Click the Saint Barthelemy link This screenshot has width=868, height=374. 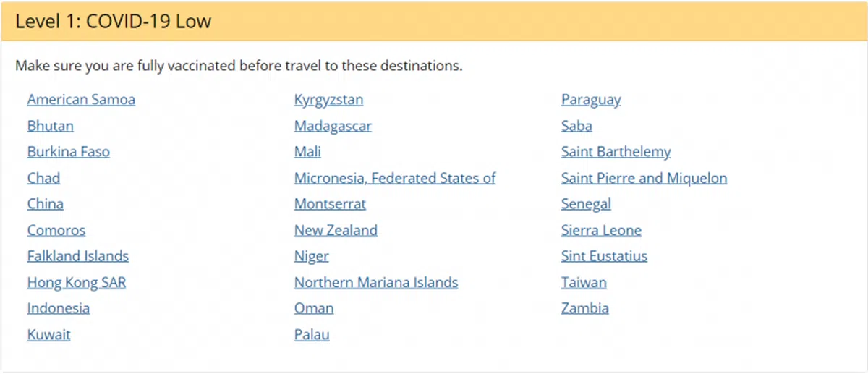click(x=616, y=152)
